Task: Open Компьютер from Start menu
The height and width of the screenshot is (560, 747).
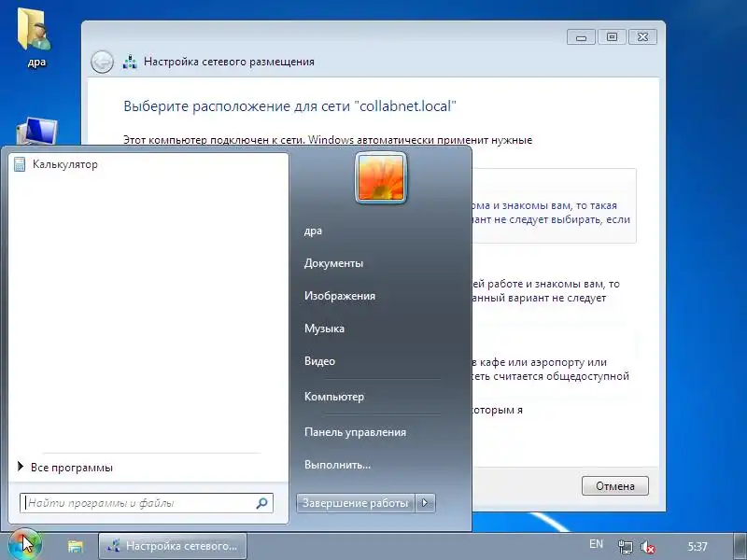Action: click(x=334, y=397)
